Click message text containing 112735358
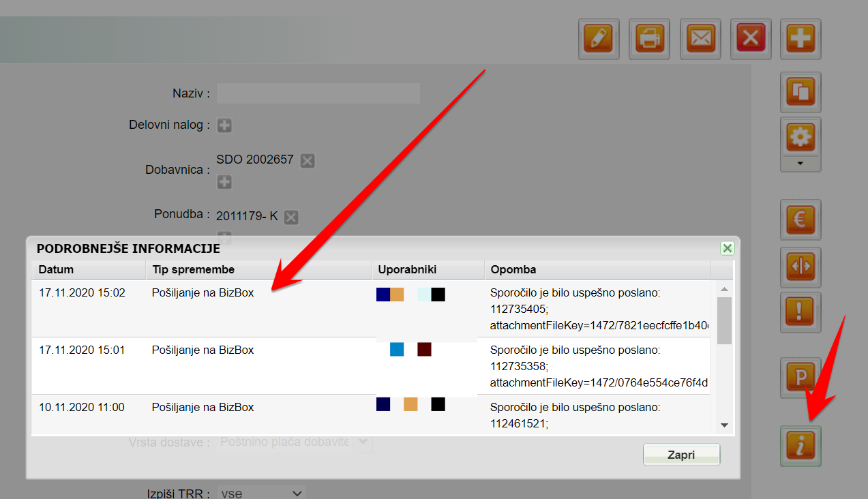Viewport: 868px width, 499px height. pos(599,367)
